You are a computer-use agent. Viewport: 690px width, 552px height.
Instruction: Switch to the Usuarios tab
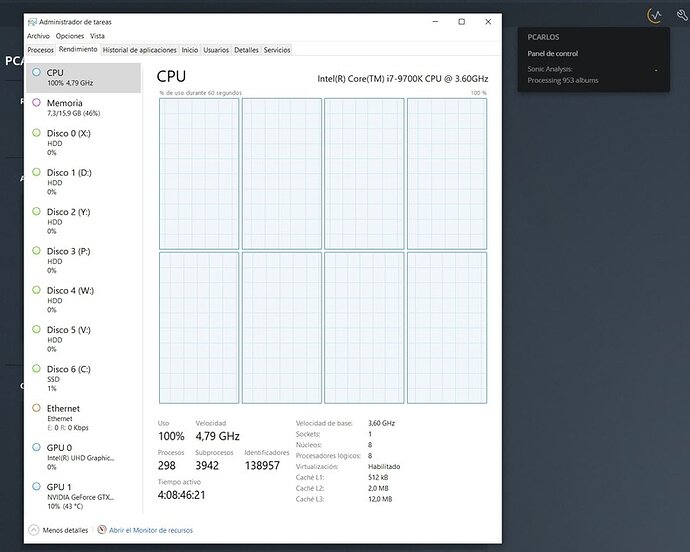(x=216, y=50)
